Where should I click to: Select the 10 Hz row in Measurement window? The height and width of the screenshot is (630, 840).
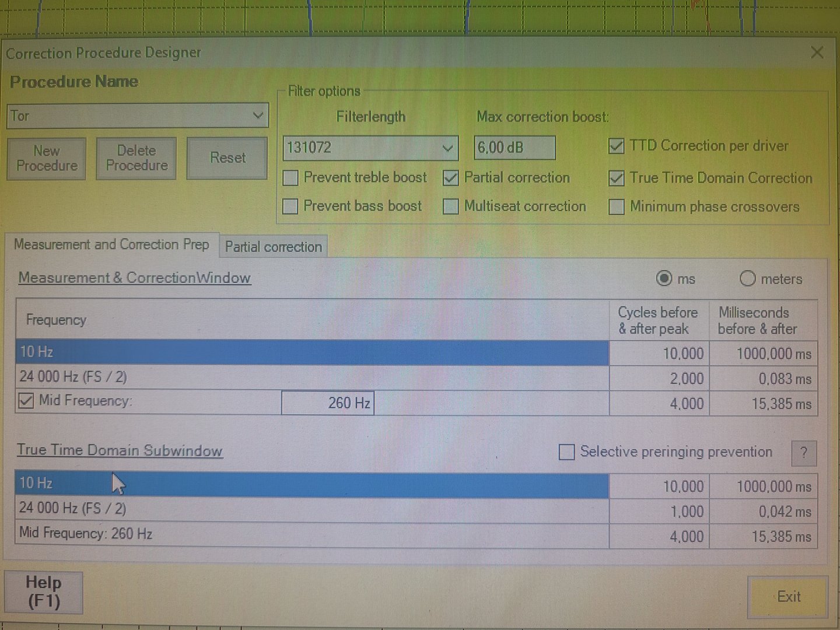tap(313, 352)
